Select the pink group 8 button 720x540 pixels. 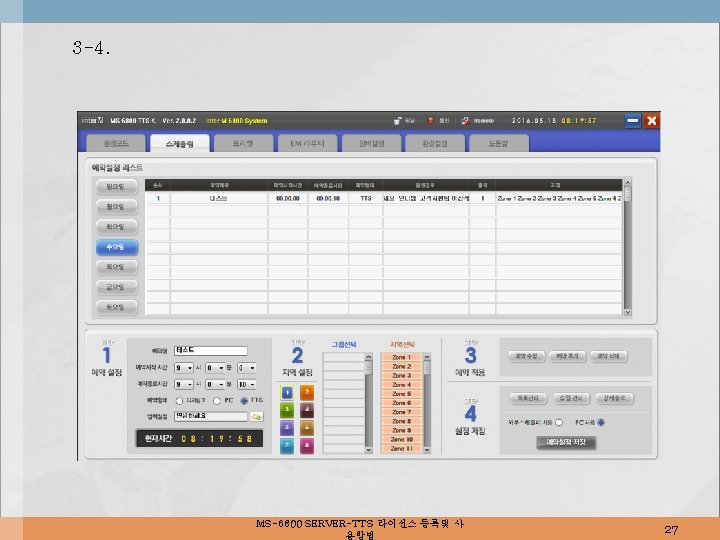(x=307, y=445)
